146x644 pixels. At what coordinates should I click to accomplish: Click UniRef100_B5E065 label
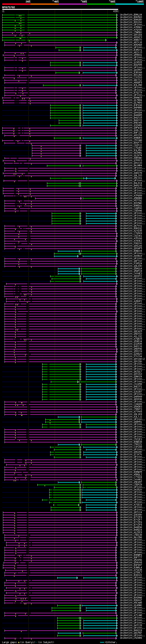point(131,123)
